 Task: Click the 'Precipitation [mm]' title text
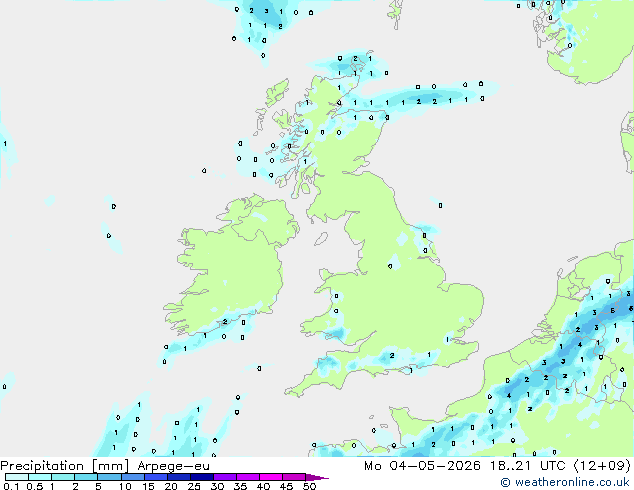65,466
